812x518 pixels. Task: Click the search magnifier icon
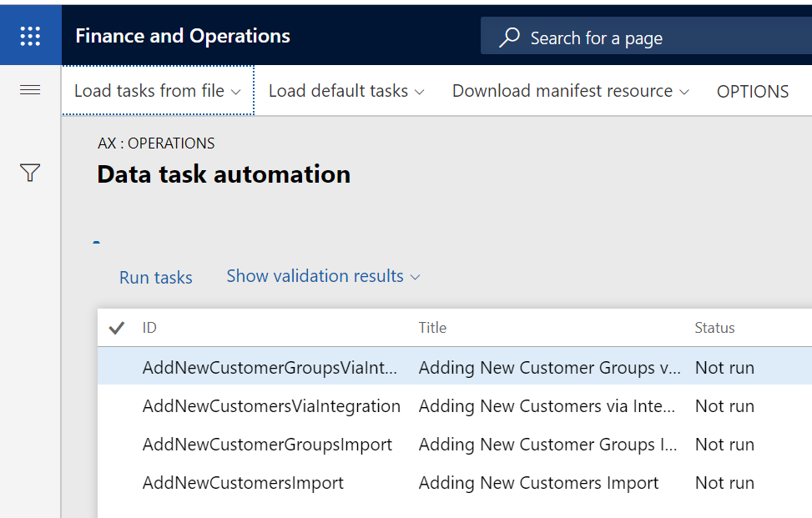point(510,38)
